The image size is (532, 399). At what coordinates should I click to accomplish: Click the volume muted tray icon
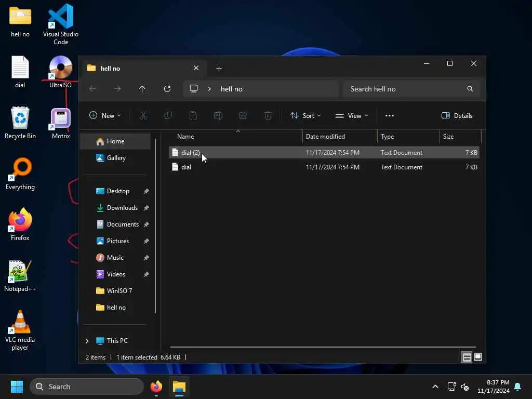[465, 387]
